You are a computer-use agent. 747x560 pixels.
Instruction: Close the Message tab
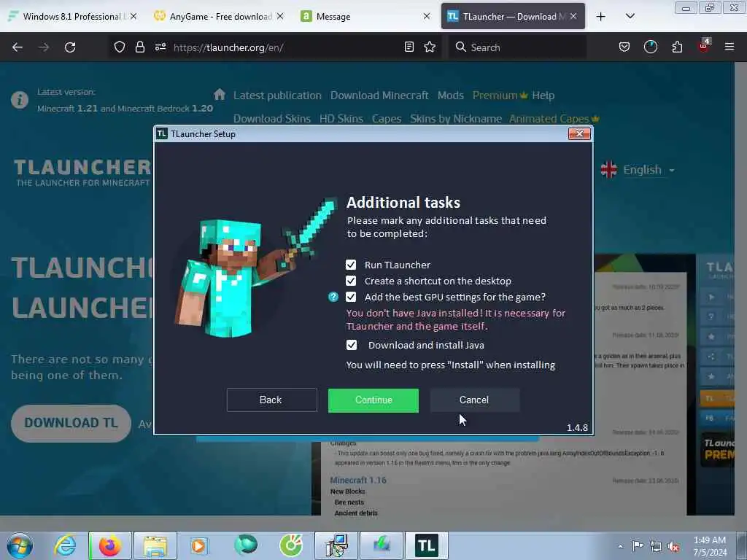click(427, 17)
